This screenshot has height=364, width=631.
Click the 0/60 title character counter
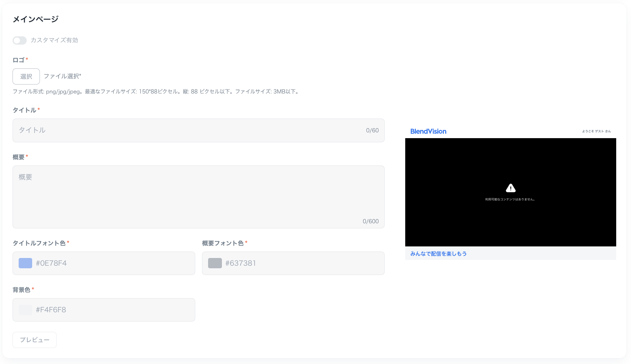click(372, 130)
